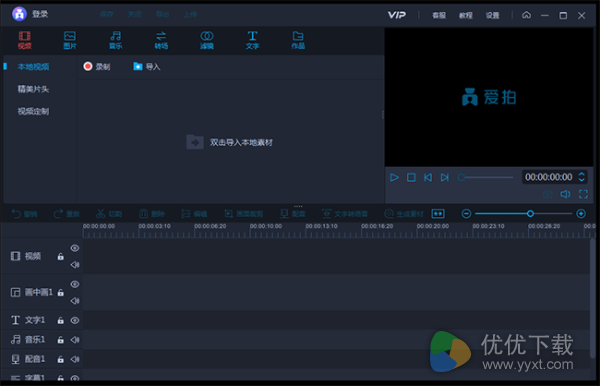
Task: Open the 教程 tutorial link
Action: tap(466, 15)
